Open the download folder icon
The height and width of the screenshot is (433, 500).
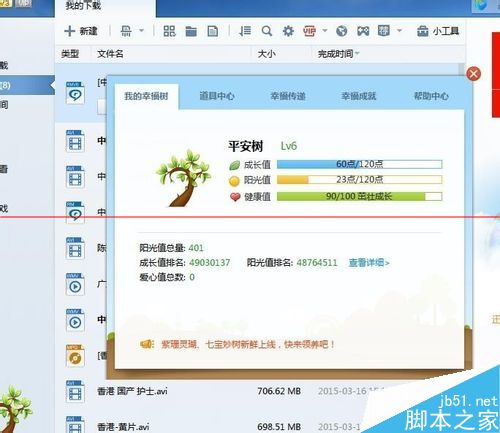click(191, 31)
